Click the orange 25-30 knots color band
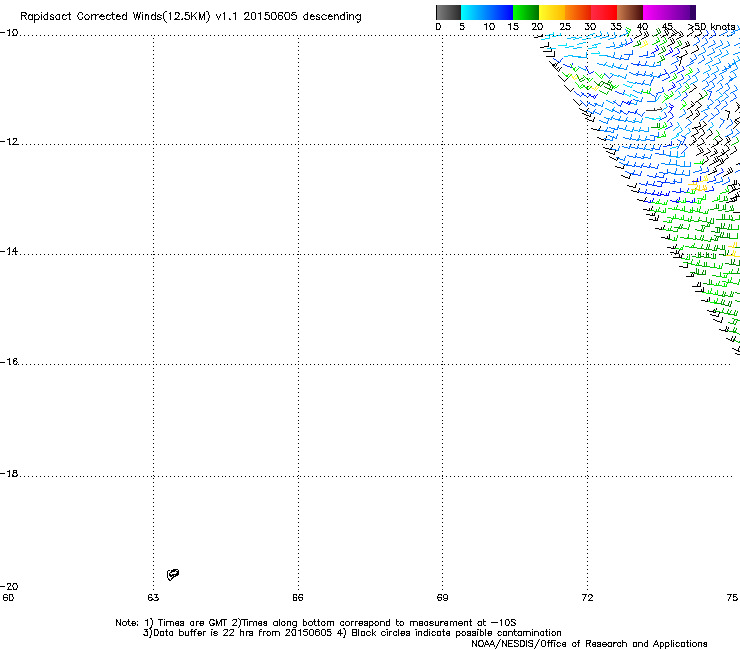 [578, 12]
